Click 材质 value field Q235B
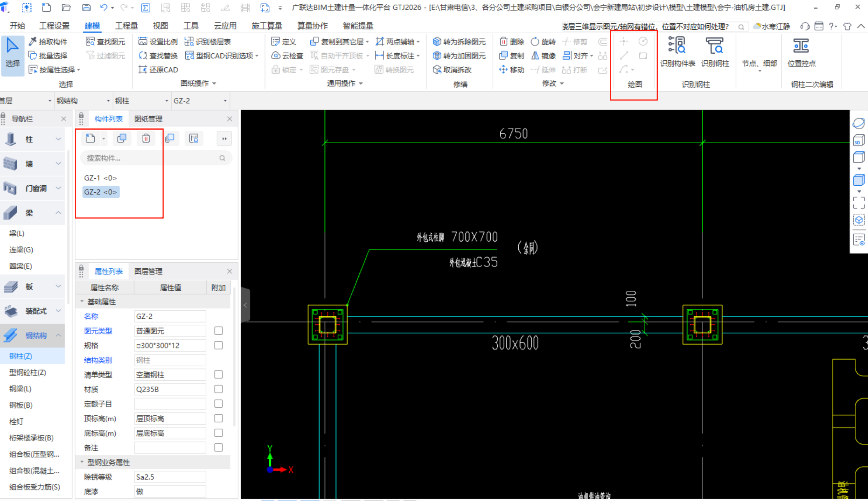The width and height of the screenshot is (868, 501). (x=170, y=389)
